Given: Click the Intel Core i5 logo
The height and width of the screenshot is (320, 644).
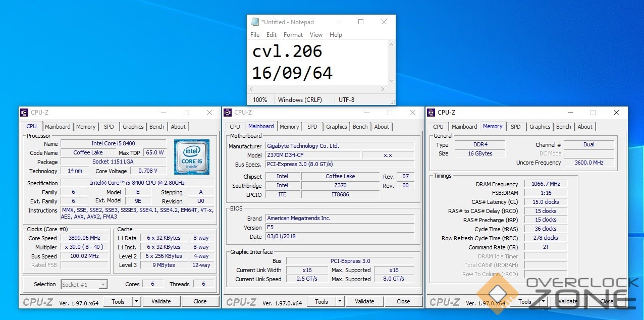Looking at the screenshot, I should 192,157.
